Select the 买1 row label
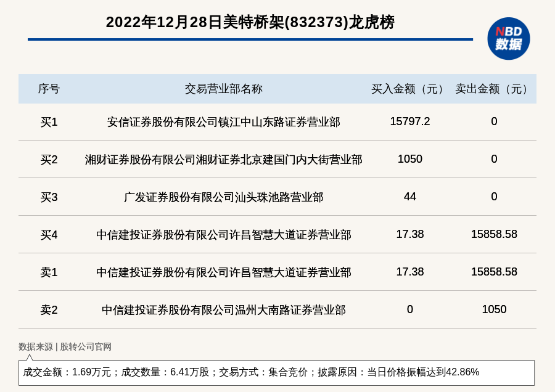Image resolution: width=555 pixels, height=392 pixels. 49,122
